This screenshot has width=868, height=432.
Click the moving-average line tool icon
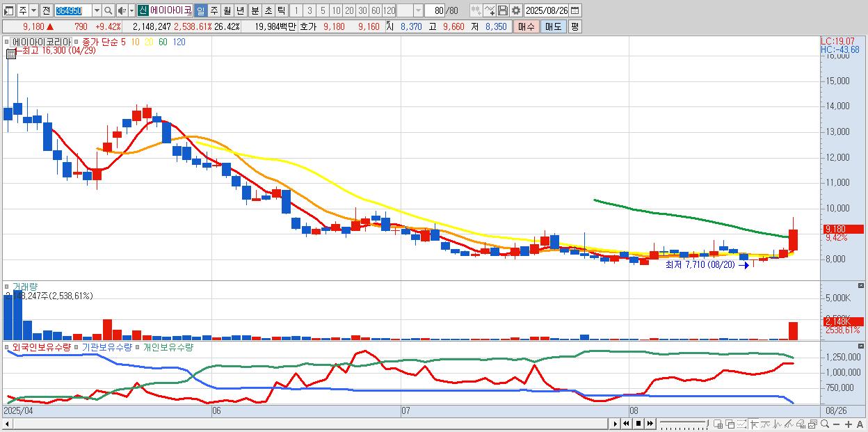pos(766,424)
